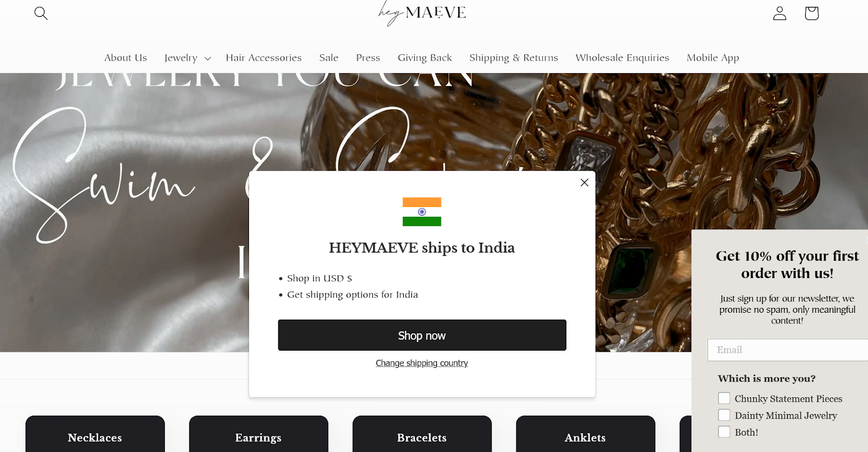Viewport: 868px width, 452px height.
Task: Open the account login icon
Action: tap(780, 13)
